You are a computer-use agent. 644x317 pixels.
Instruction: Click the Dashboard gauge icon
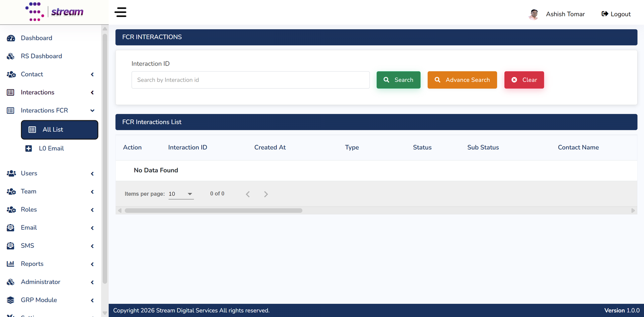(11, 38)
